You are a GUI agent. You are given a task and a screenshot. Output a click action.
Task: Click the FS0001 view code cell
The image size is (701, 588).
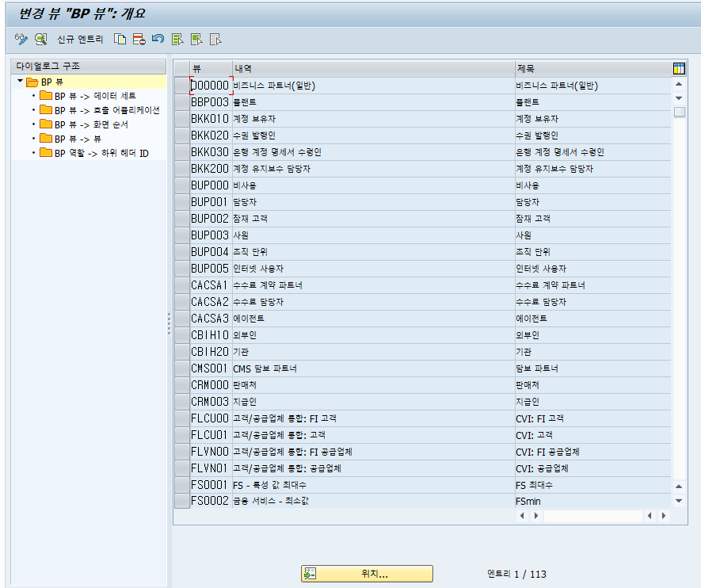tap(210, 485)
